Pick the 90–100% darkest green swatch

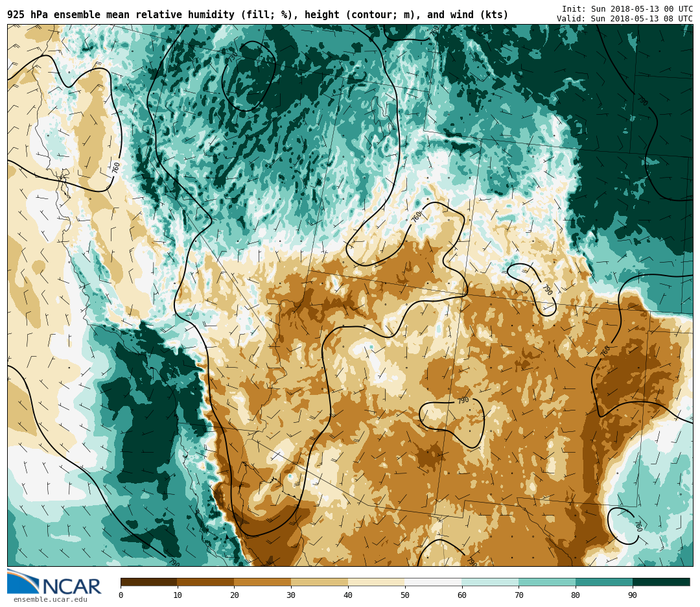click(x=661, y=582)
